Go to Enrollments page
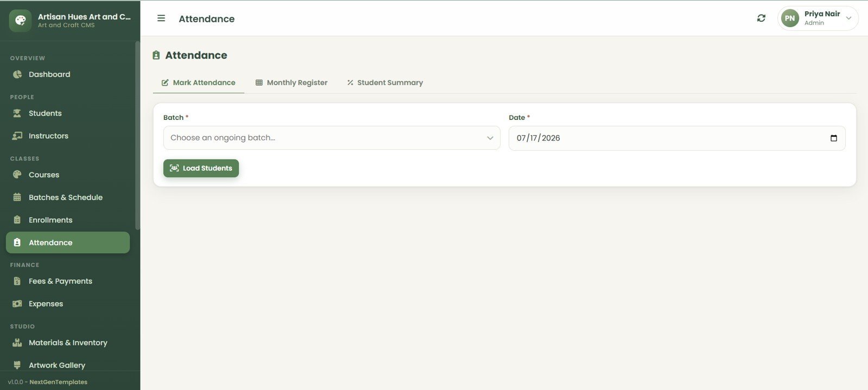 (68, 220)
